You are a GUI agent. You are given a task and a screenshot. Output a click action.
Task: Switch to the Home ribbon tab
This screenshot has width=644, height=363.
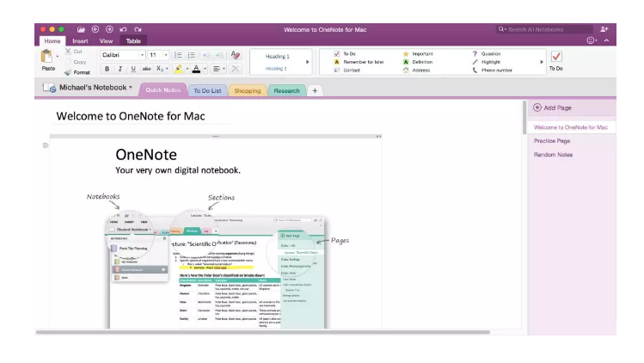coord(52,41)
